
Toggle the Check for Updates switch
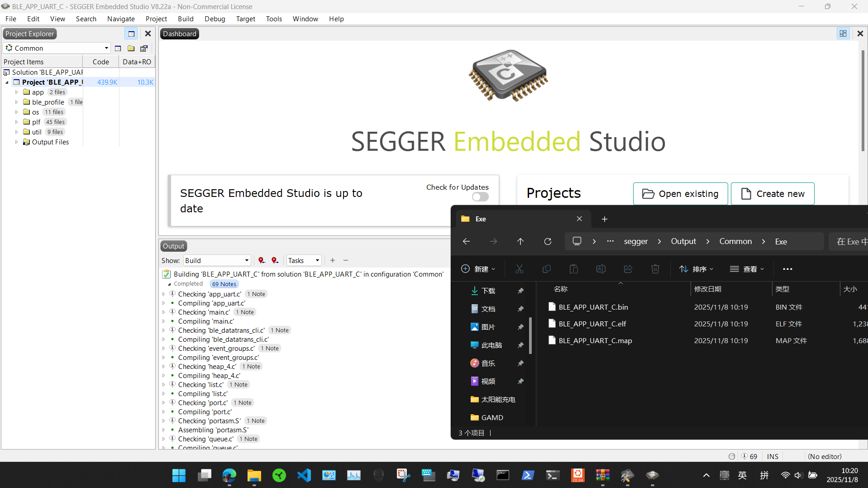tap(480, 197)
